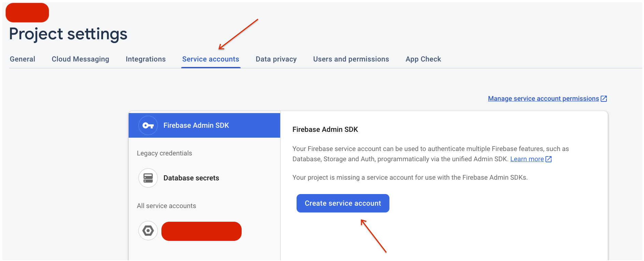The image size is (644, 261).
Task: Click the Project settings page heading
Action: point(68,34)
